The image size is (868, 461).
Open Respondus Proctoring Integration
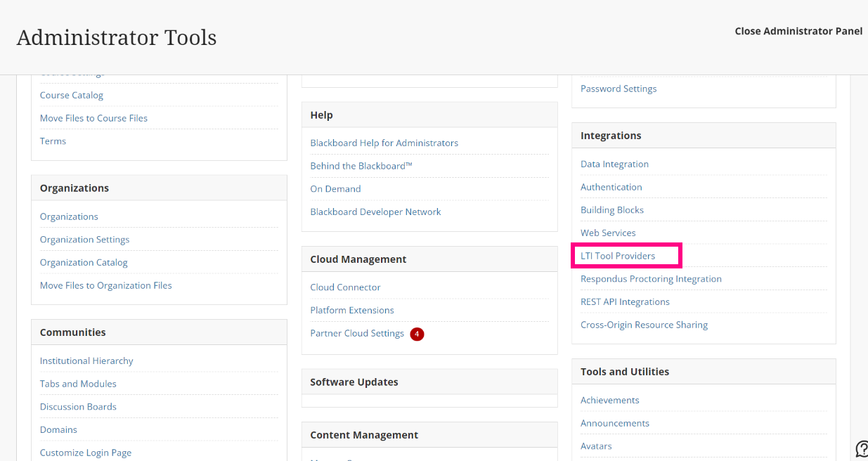pyautogui.click(x=651, y=279)
